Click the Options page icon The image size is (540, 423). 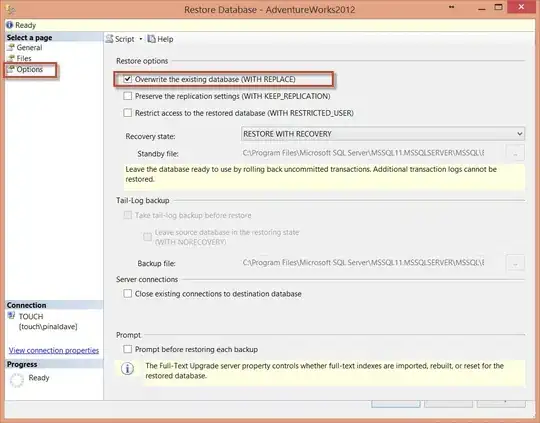coord(11,69)
